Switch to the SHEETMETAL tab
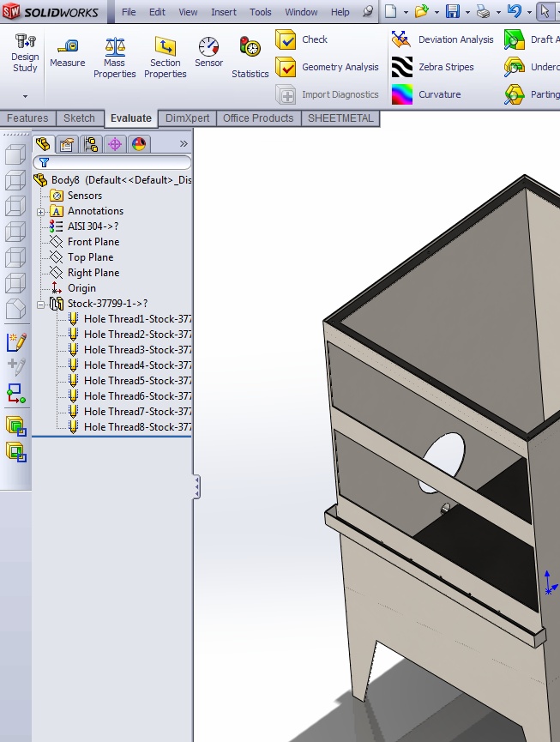 pyautogui.click(x=340, y=118)
